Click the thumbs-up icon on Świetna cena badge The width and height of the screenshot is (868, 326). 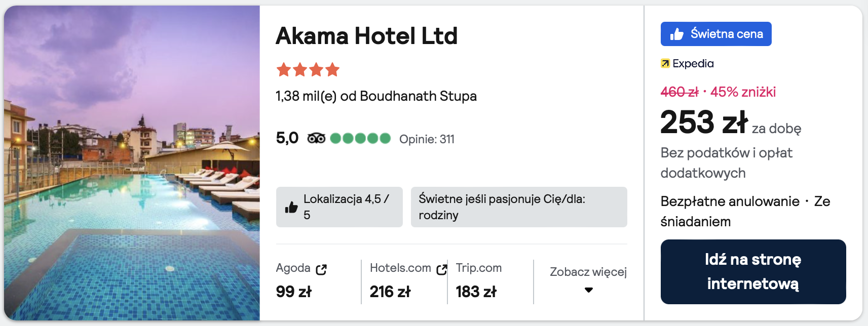[677, 34]
